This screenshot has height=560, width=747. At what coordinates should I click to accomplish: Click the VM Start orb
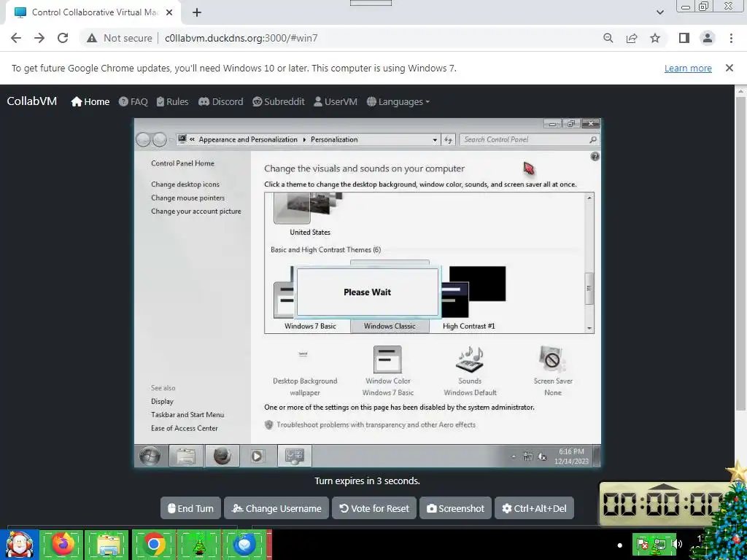pos(150,456)
